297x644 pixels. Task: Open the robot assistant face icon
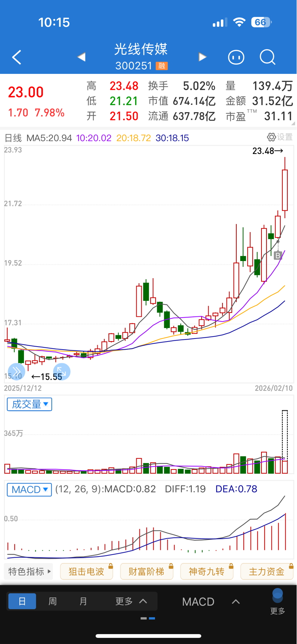(236, 57)
